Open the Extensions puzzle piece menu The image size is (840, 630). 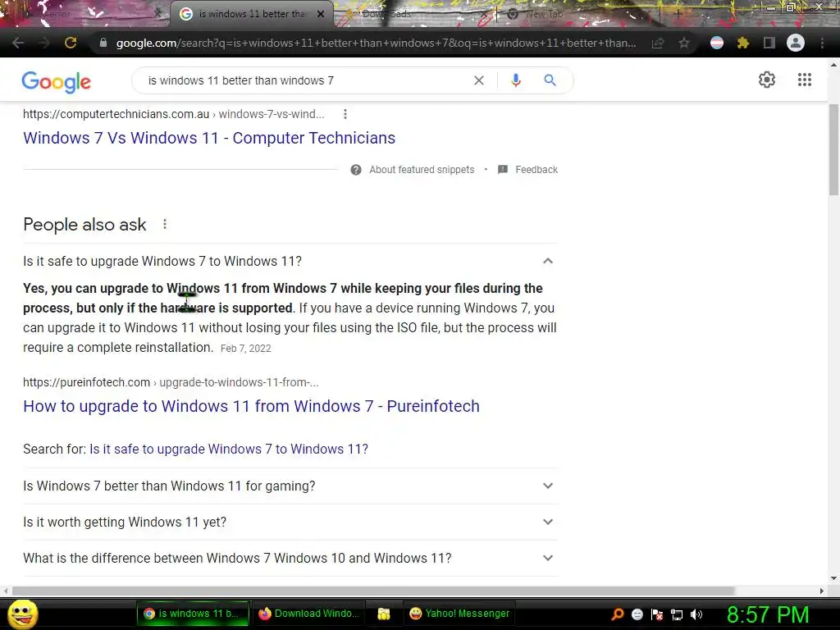coord(743,43)
